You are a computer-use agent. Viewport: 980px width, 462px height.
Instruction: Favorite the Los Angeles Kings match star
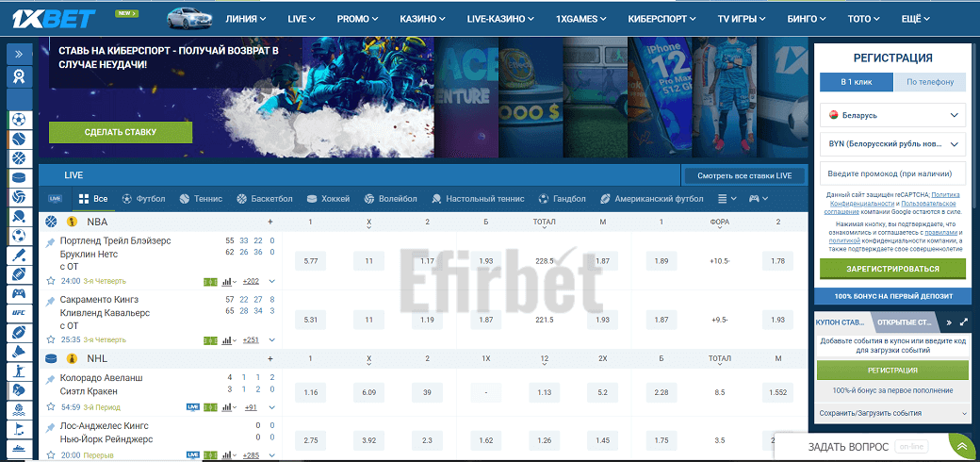click(x=51, y=455)
